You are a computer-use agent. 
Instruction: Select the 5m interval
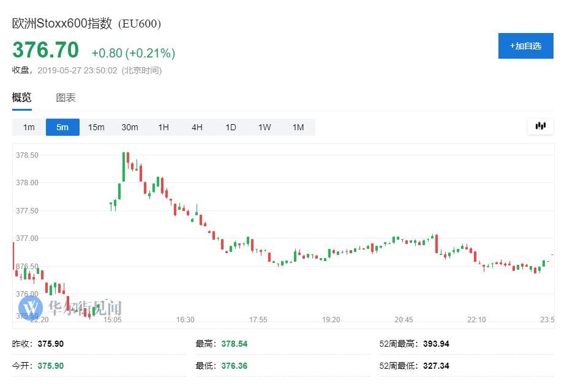pos(62,127)
